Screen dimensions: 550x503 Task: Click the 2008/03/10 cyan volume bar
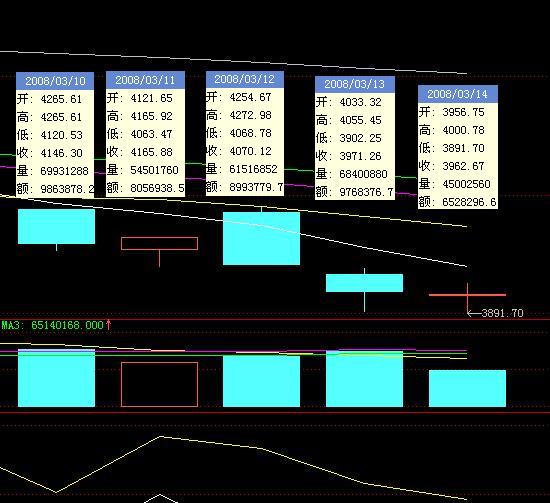(x=56, y=378)
